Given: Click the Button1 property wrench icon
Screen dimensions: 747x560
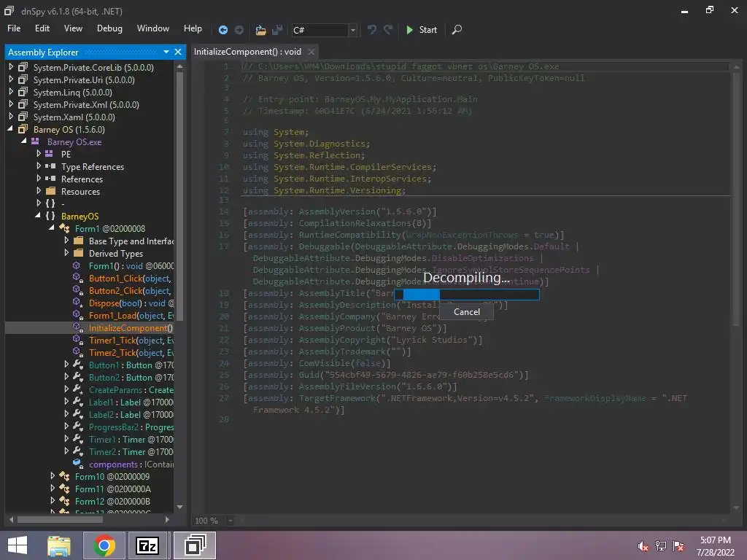Looking at the screenshot, I should point(78,365).
